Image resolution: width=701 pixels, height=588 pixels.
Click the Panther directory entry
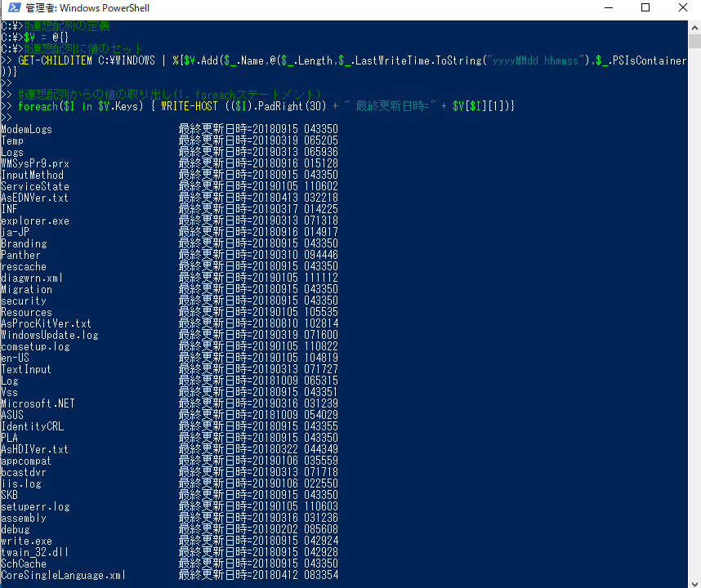(20, 255)
